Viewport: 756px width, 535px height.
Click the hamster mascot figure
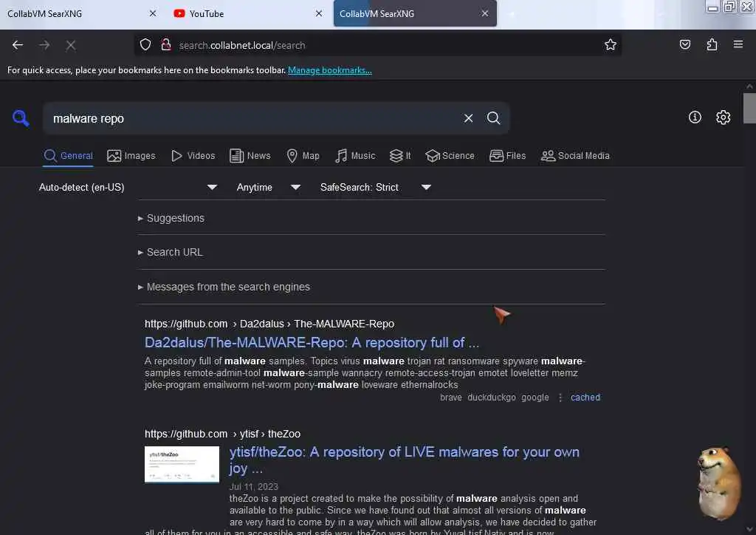click(x=719, y=483)
